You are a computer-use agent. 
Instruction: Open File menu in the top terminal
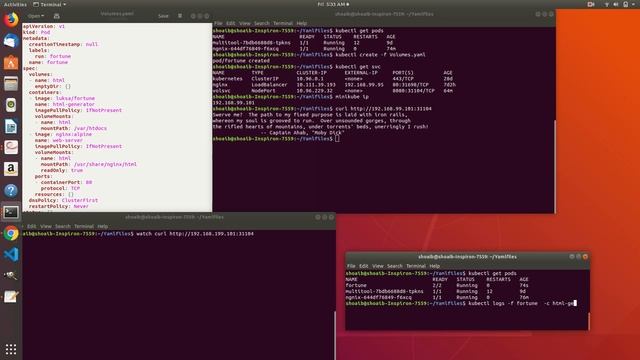pos(218,23)
